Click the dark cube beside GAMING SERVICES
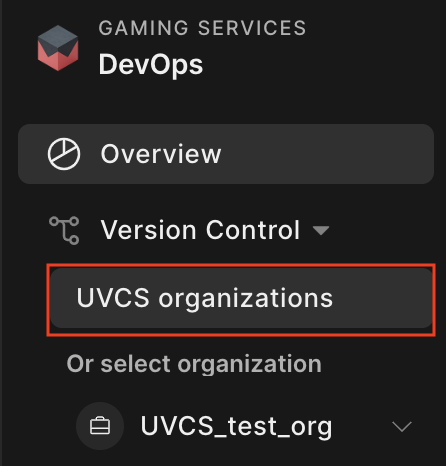The height and width of the screenshot is (466, 446). coord(58,48)
